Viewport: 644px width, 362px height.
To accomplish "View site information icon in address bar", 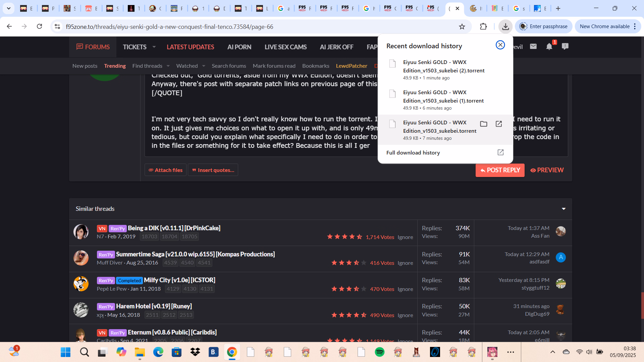I will pos(57,26).
